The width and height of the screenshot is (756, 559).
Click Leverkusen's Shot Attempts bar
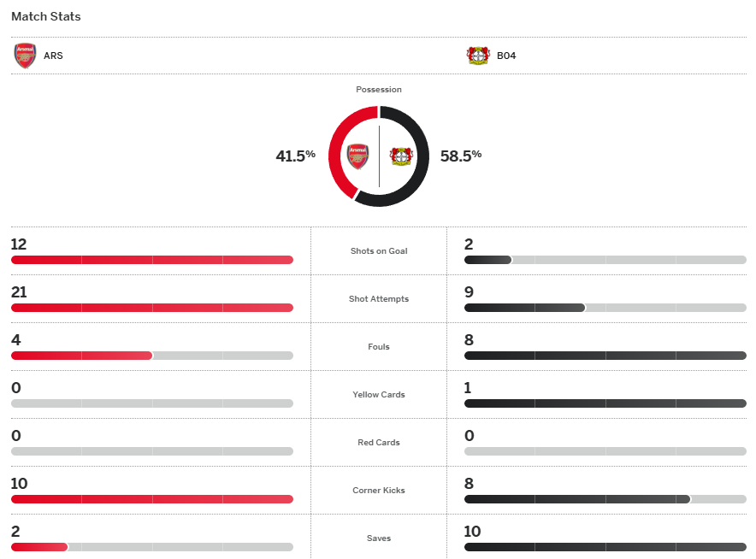(x=524, y=308)
